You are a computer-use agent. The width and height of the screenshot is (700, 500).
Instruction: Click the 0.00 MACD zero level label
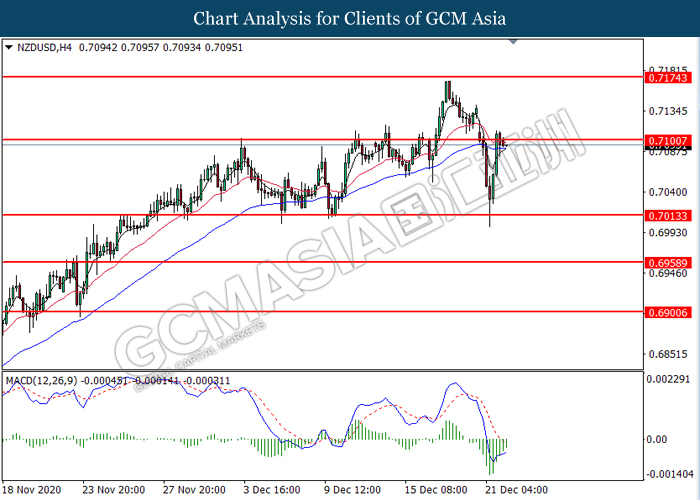tap(657, 440)
